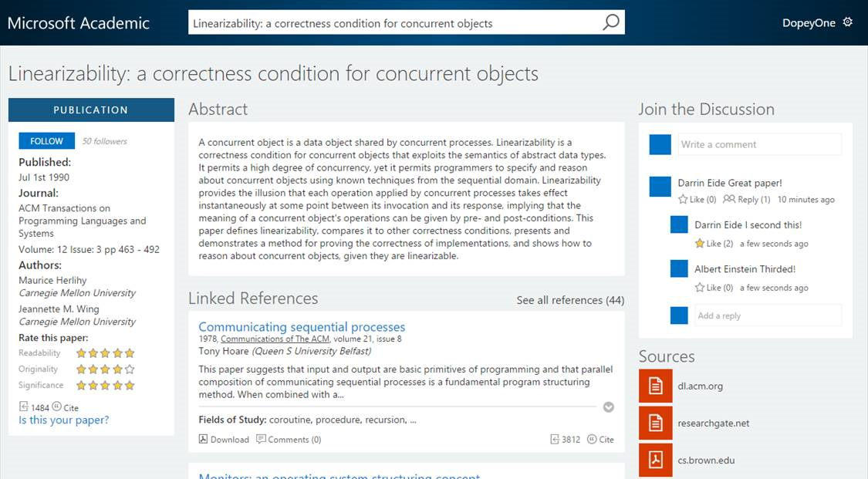The height and width of the screenshot is (479, 868).
Task: Open 'See all references (44)' link
Action: click(570, 300)
